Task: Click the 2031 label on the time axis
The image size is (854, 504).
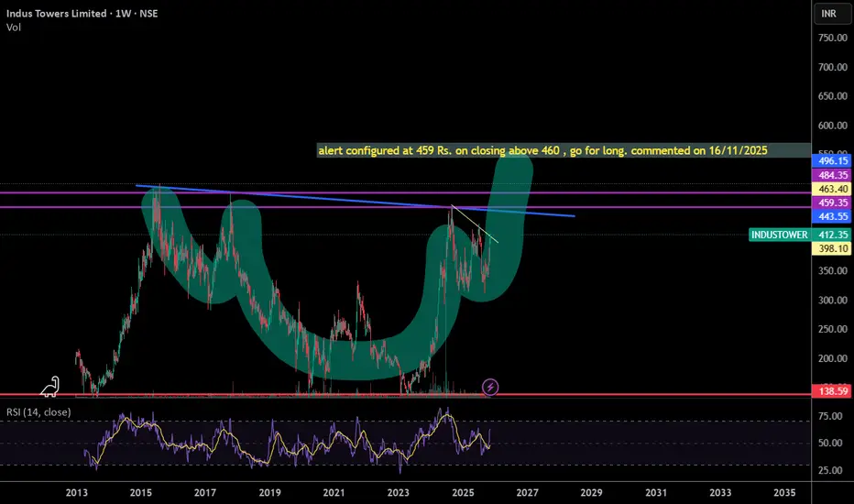Action: tap(656, 493)
